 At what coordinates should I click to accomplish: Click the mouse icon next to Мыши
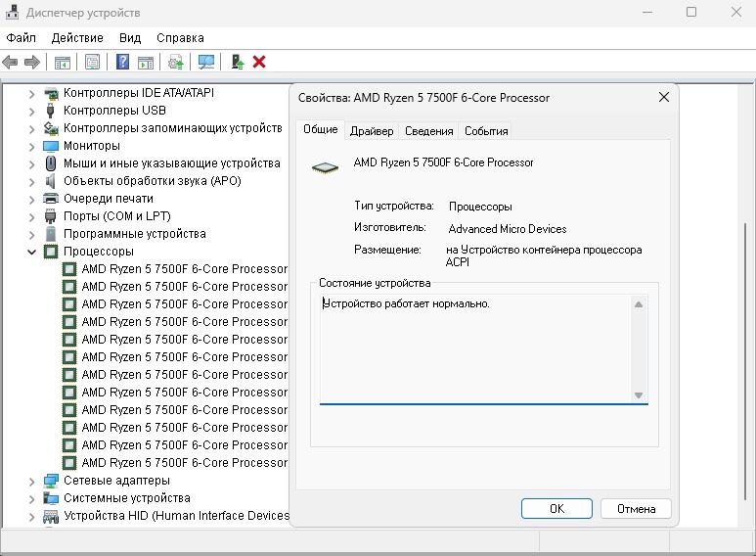pos(51,163)
